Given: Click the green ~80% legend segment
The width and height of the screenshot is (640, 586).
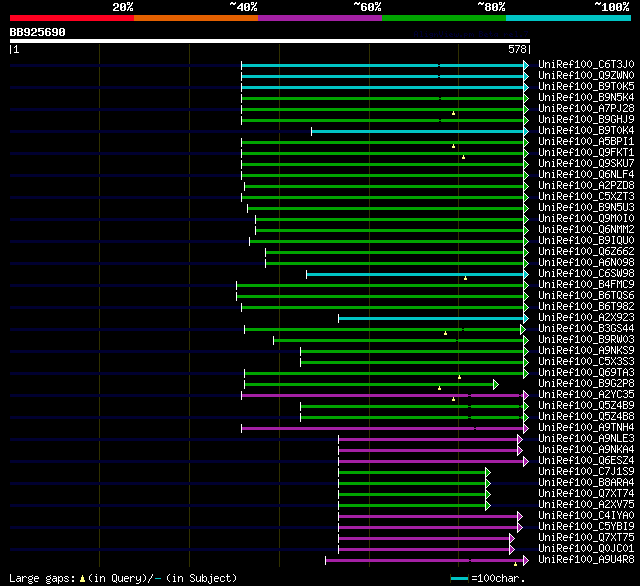Looking at the screenshot, I should (x=444, y=18).
